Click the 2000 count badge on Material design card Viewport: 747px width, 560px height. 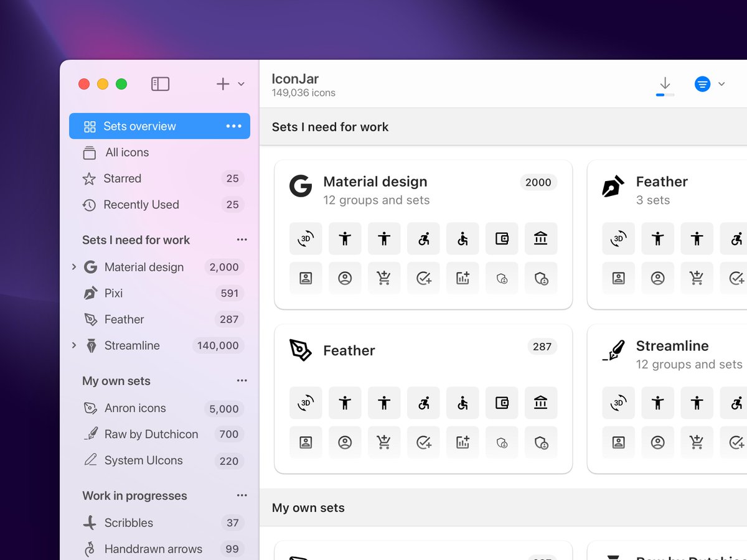pyautogui.click(x=538, y=182)
